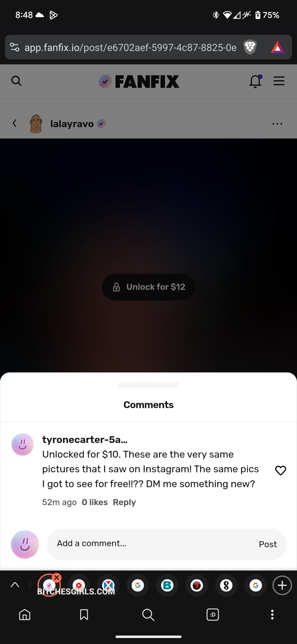Post the comment
Screen dimensions: 297x644
point(268,544)
